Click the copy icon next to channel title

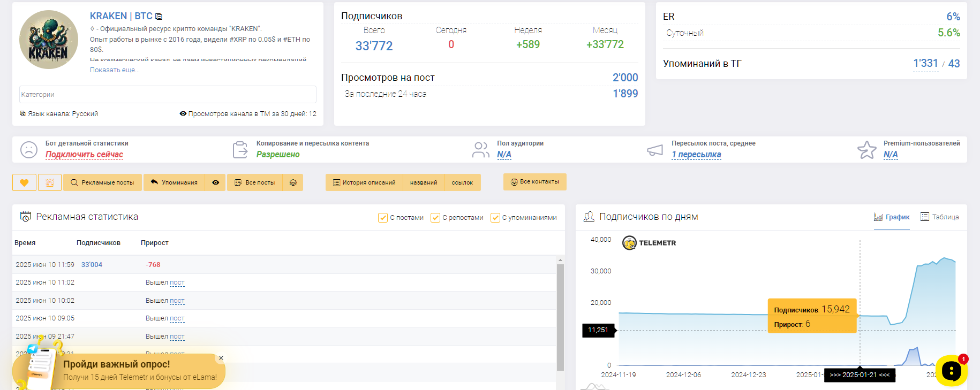coord(159,17)
